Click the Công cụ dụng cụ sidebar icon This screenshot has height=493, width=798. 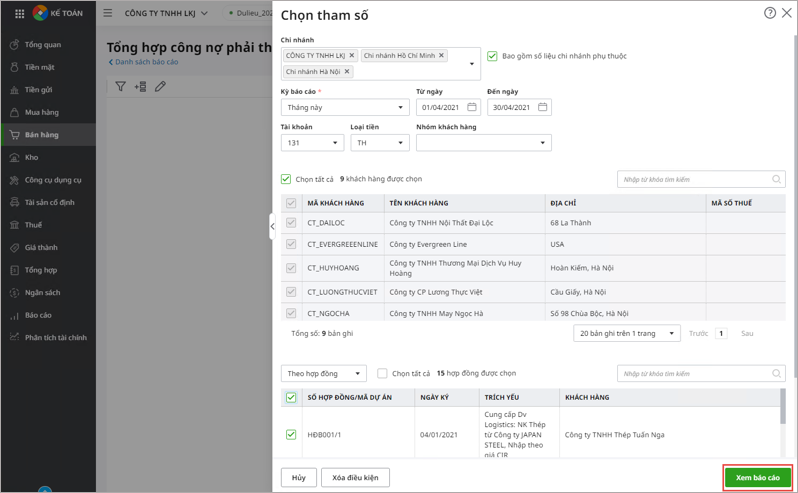(15, 180)
